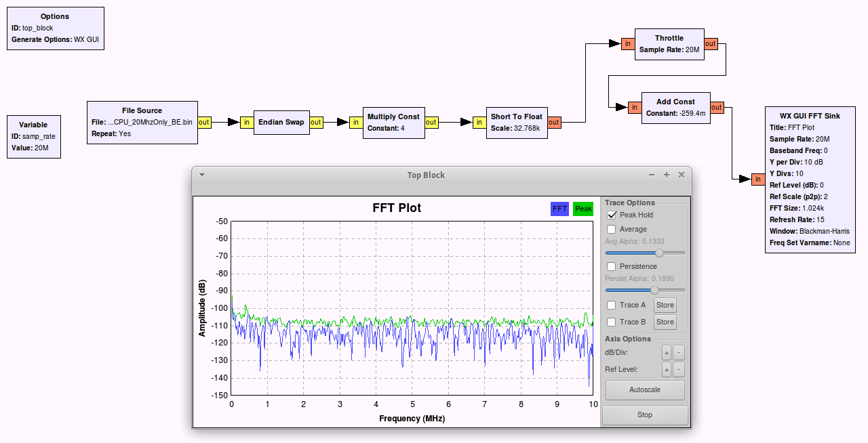The width and height of the screenshot is (868, 443).
Task: Select the Variable samp_rate block
Action: (x=34, y=137)
